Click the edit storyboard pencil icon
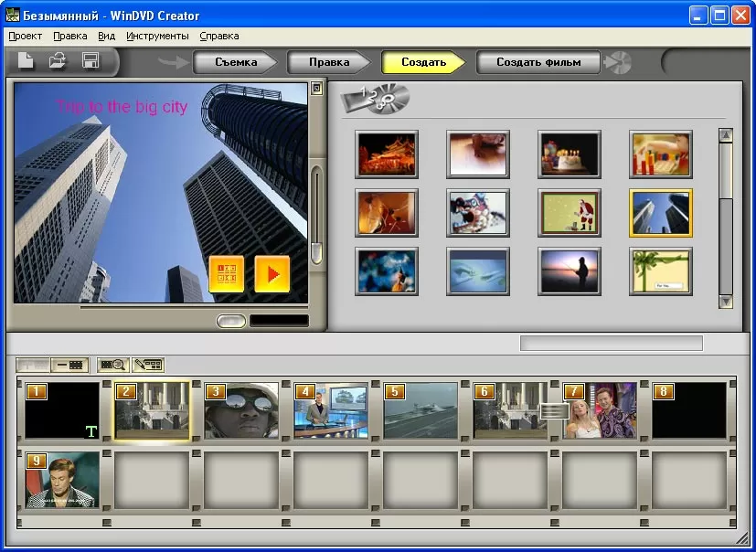This screenshot has width=756, height=552. pyautogui.click(x=148, y=365)
